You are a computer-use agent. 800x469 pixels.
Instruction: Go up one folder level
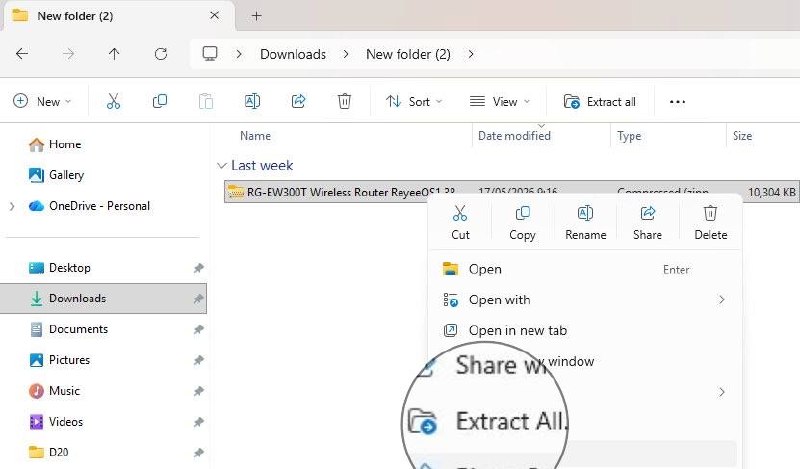(x=114, y=54)
